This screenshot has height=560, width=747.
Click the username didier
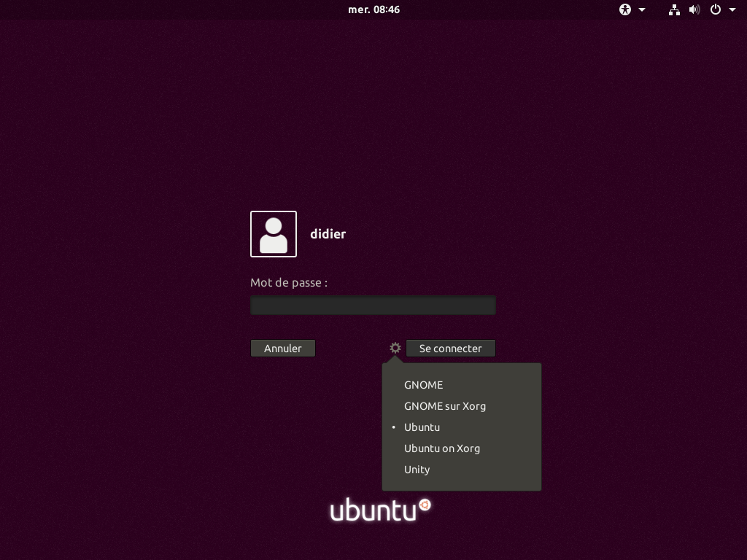328,234
